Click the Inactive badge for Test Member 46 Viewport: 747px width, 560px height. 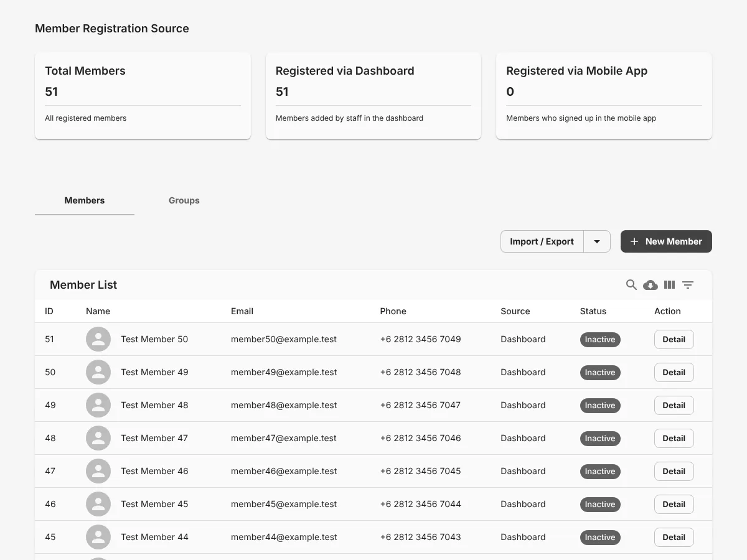600,471
